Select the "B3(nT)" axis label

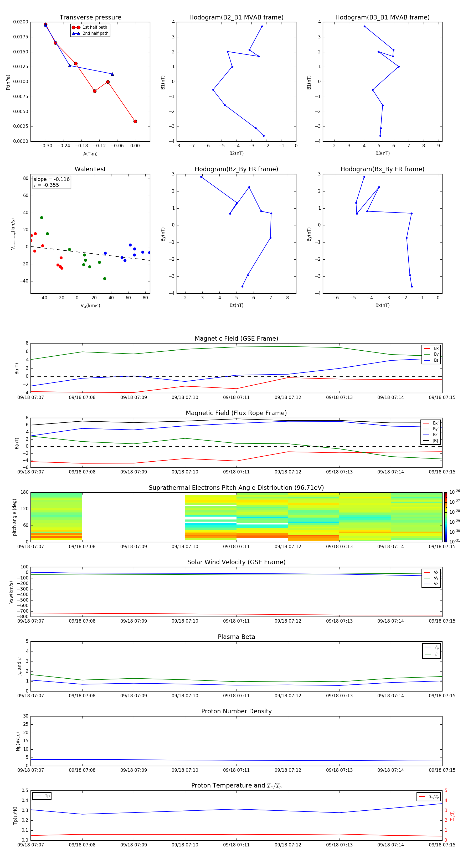(382, 153)
